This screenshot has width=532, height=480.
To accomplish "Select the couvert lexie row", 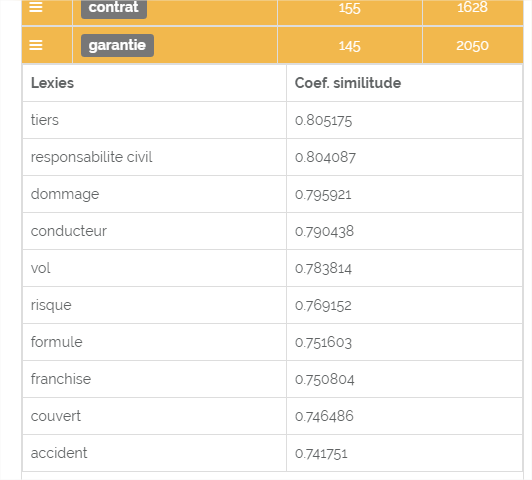I will 272,416.
